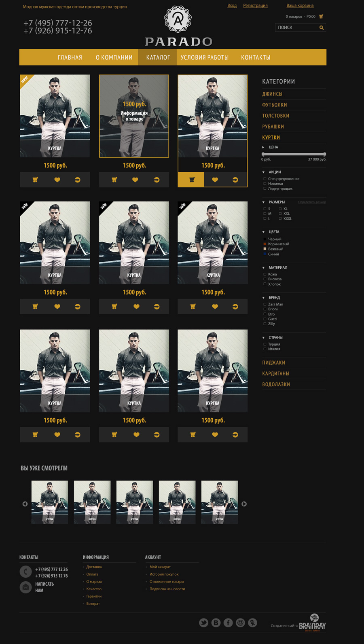Enable the 'Лидер продаж' filter checkbox
The image size is (364, 644).
pyautogui.click(x=265, y=188)
